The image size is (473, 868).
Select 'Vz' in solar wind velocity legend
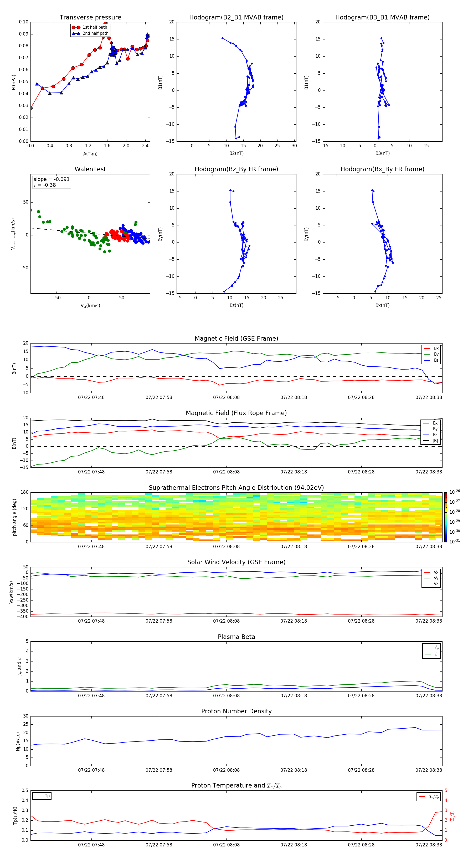point(431,584)
